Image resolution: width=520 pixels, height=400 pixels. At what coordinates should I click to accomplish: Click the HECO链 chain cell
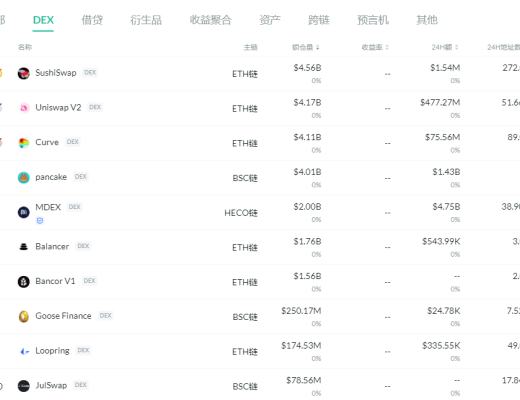click(x=241, y=213)
